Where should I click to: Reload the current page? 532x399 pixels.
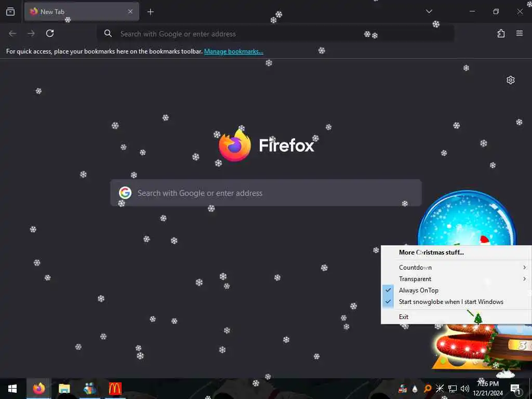50,33
